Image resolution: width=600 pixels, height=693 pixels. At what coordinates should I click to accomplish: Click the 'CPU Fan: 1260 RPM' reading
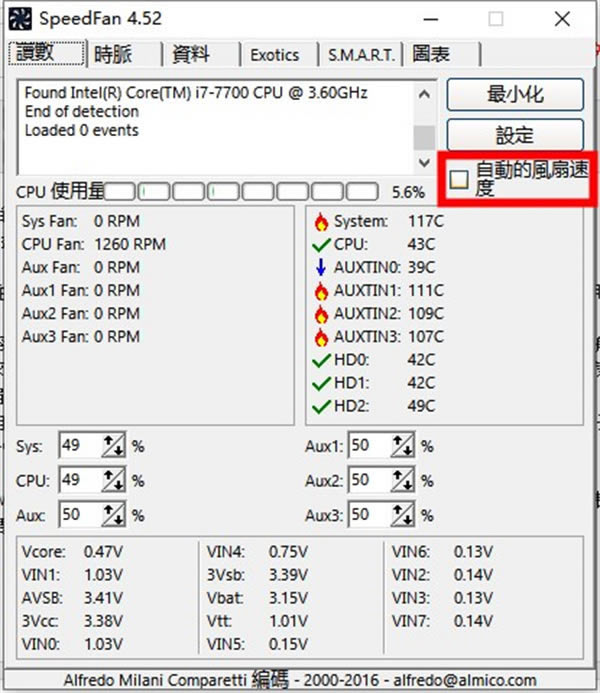click(x=94, y=244)
